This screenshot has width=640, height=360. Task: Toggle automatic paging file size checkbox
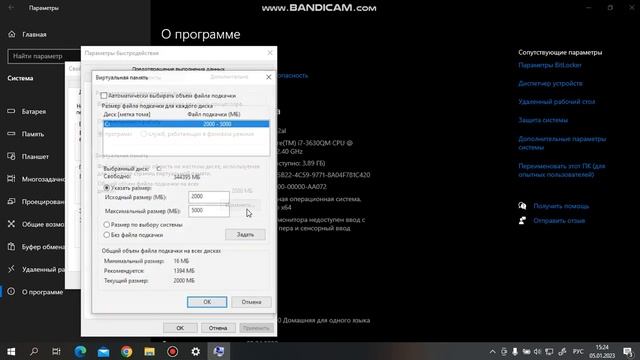104,96
